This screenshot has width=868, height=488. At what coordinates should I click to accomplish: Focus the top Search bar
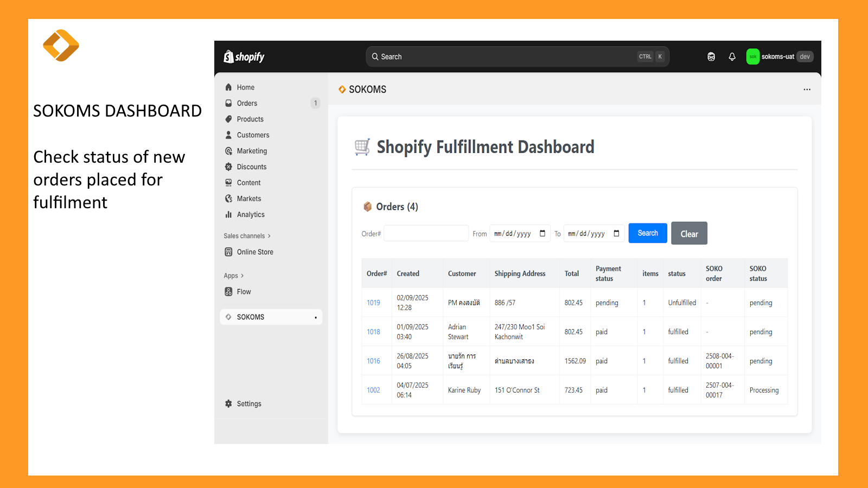[505, 56]
